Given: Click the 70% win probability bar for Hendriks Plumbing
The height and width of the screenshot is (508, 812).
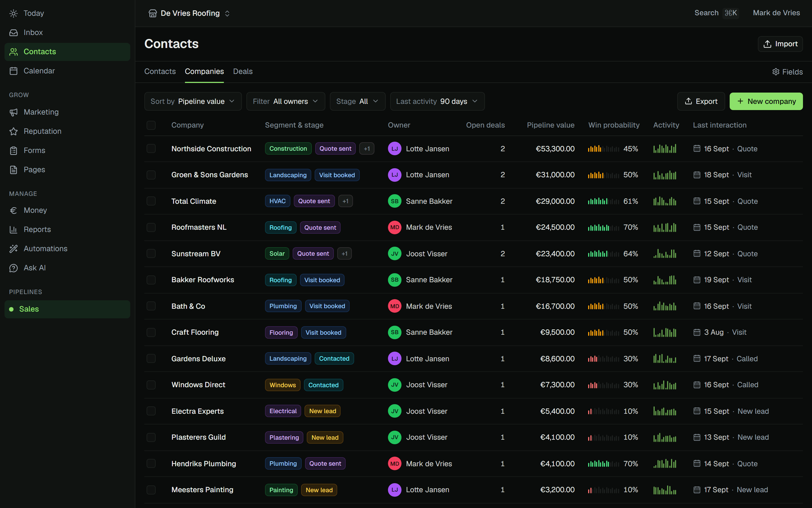Looking at the screenshot, I should (603, 464).
